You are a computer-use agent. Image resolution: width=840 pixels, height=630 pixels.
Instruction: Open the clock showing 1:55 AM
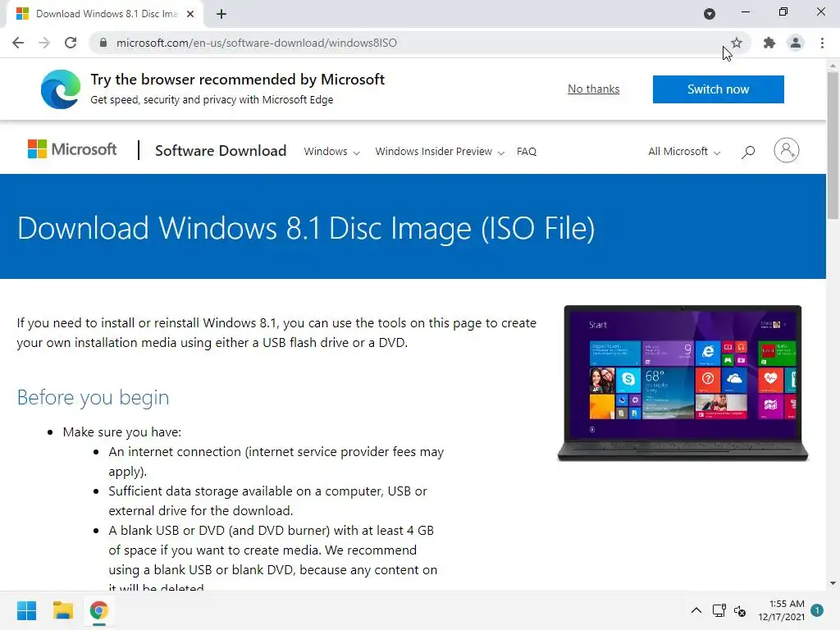(x=782, y=610)
